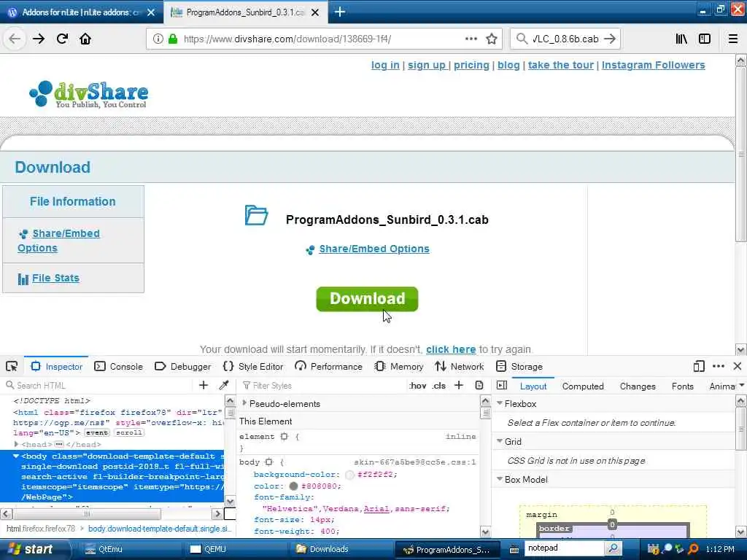This screenshot has height=560, width=747.
Task: Click selector highlighter next to element rule
Action: coord(285,436)
